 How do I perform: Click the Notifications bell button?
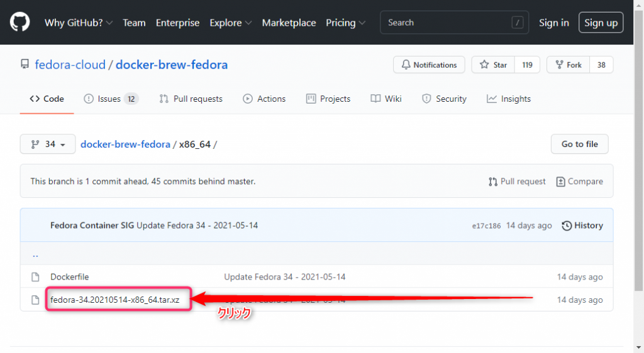pyautogui.click(x=429, y=65)
